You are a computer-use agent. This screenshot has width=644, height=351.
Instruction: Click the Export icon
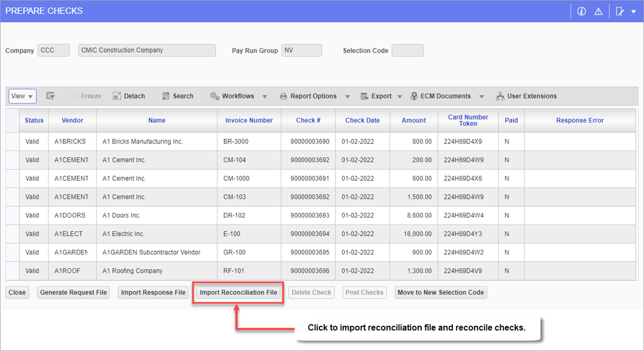point(364,96)
